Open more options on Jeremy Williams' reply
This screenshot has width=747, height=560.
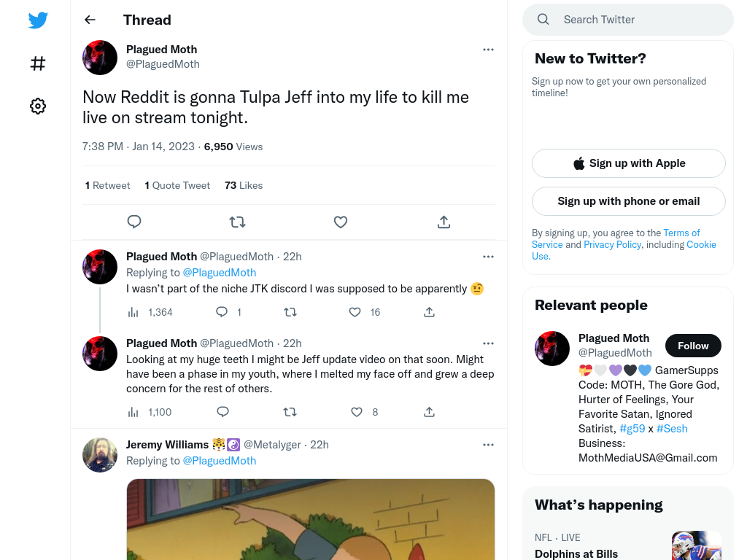(488, 445)
